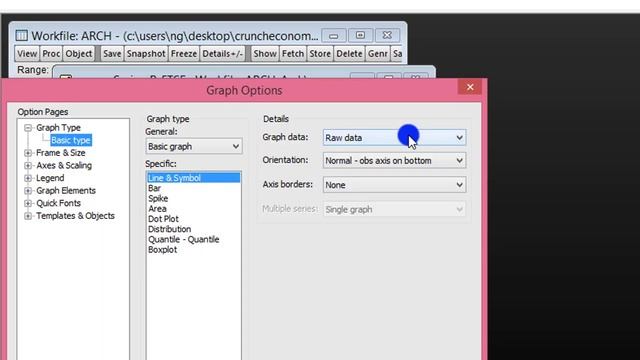Image resolution: width=640 pixels, height=360 pixels.
Task: Expand the Frame & Size node
Action: [x=28, y=153]
